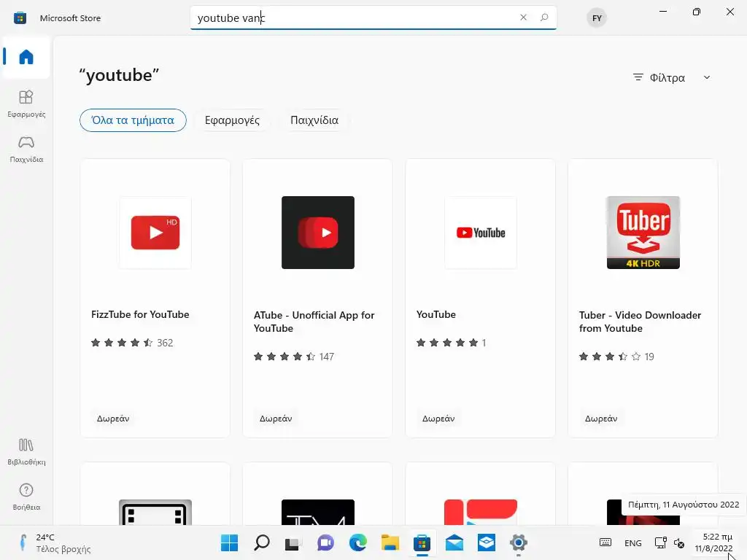Open the Home section in sidebar
This screenshot has width=747, height=560.
click(26, 57)
